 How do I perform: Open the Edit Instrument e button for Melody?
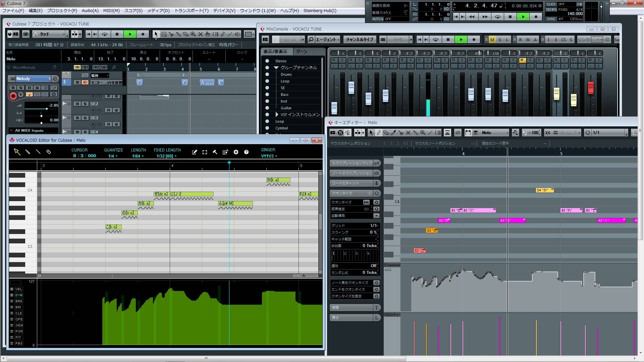coord(55,79)
